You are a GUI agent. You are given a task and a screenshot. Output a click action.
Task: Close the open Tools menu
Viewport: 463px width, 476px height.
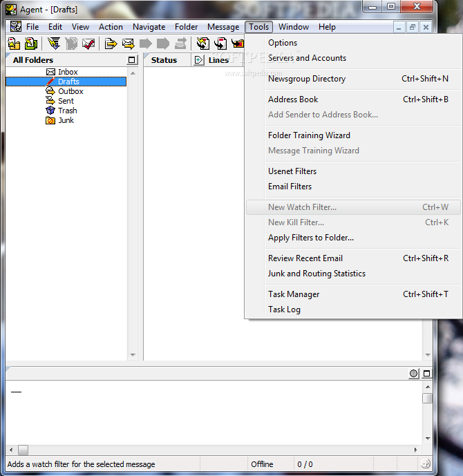point(258,27)
